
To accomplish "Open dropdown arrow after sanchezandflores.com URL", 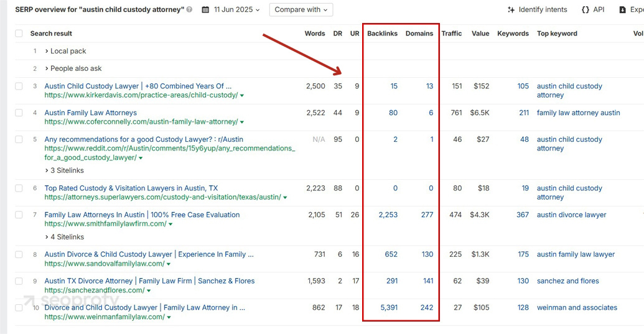I will (149, 291).
